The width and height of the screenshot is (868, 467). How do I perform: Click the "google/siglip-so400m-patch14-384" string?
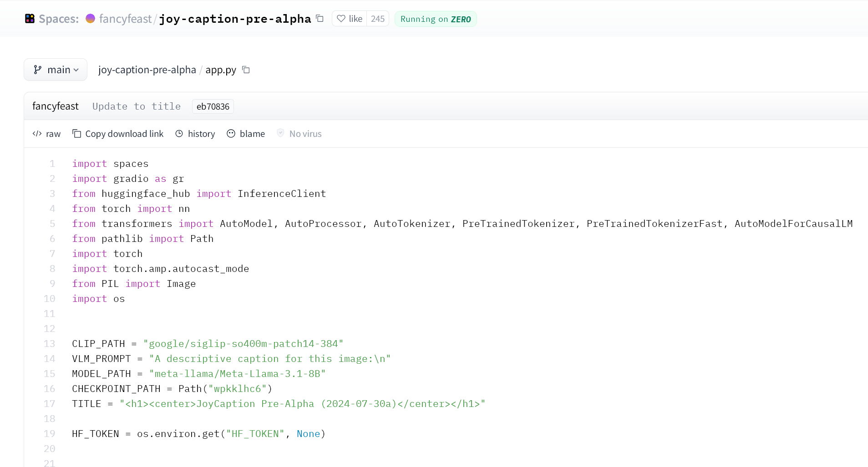(243, 344)
